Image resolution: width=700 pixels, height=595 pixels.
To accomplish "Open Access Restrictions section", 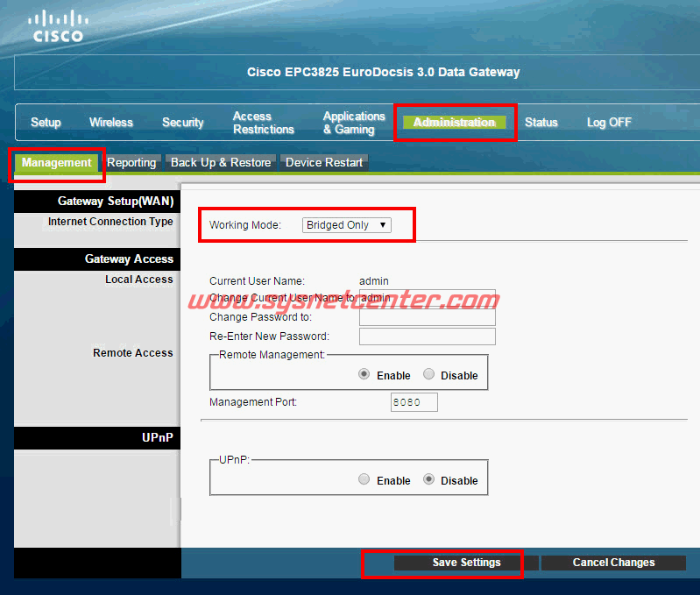I will click(x=263, y=123).
